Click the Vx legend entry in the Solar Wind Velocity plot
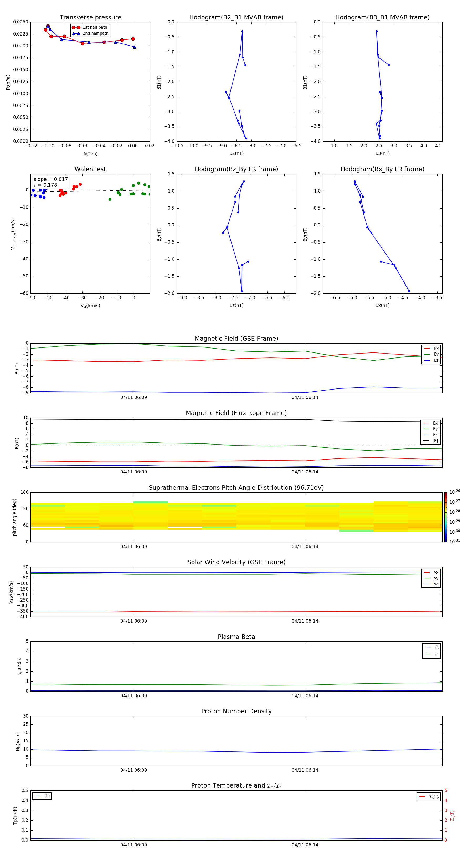This screenshot has height=868, width=473. tap(431, 572)
